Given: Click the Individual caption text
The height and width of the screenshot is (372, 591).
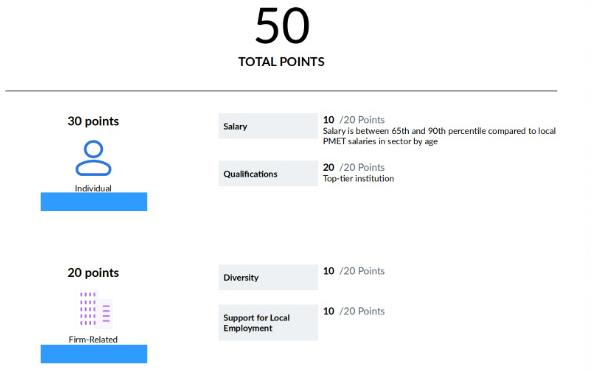Looking at the screenshot, I should click(93, 188).
